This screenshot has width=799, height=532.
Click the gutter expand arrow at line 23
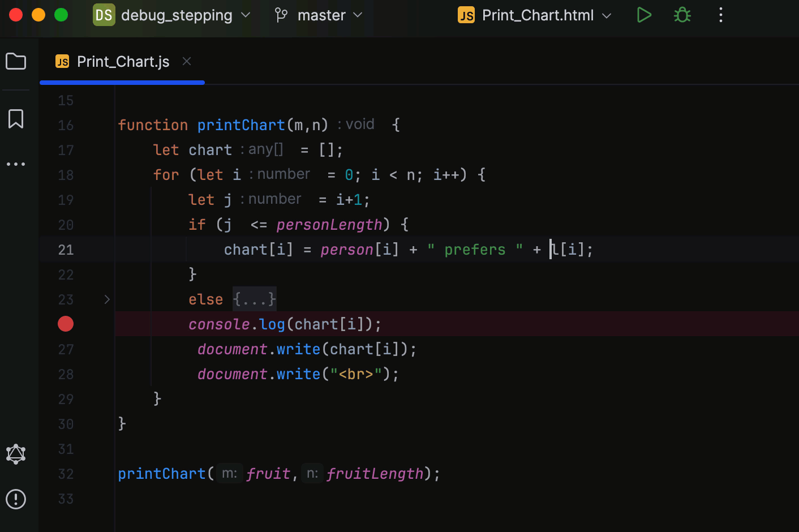[x=106, y=299]
